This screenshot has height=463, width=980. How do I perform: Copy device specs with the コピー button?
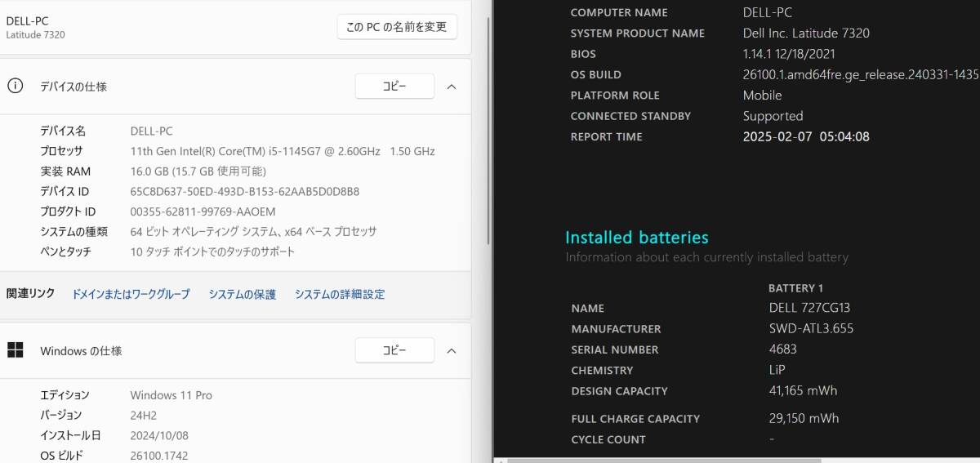click(x=394, y=86)
